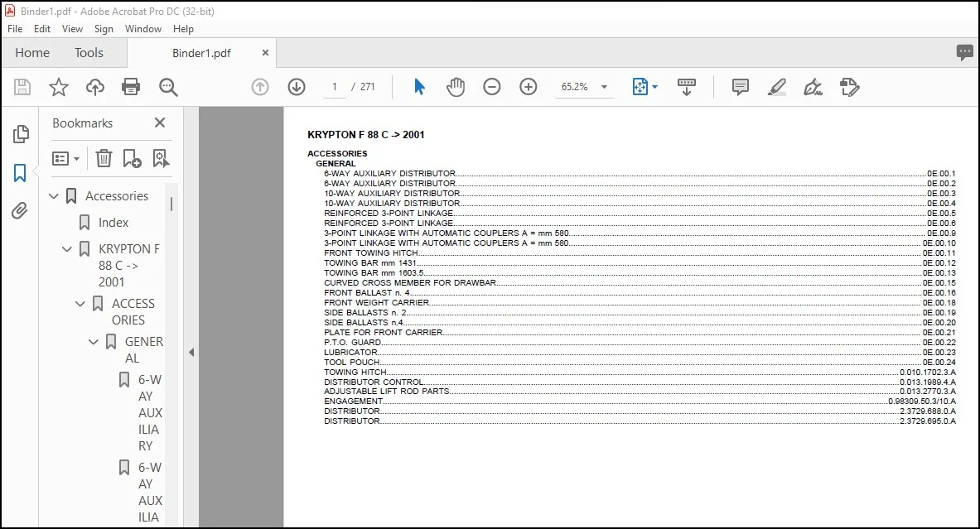Collapse the navigation pane with the arrow handle

(x=191, y=352)
